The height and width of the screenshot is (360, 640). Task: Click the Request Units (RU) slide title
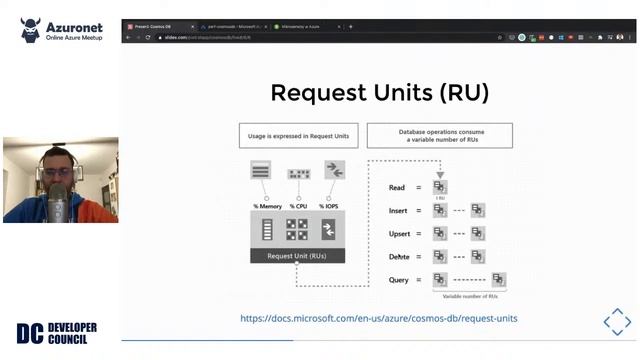tap(380, 93)
